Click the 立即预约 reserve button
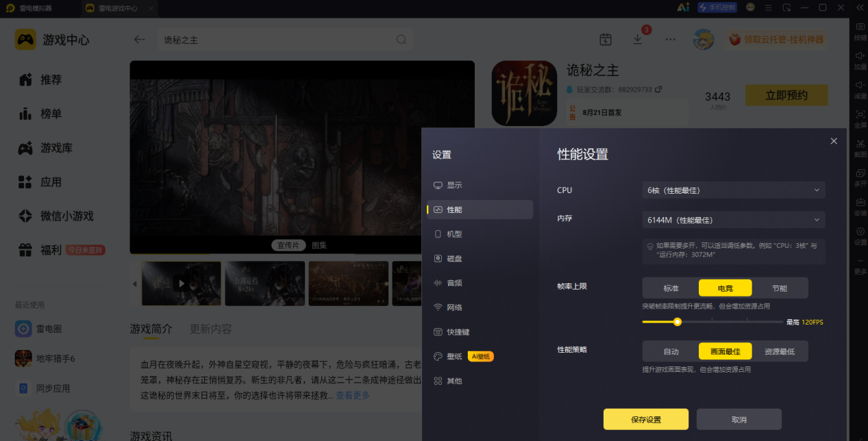Screen dimensions: 868x441 coord(786,95)
